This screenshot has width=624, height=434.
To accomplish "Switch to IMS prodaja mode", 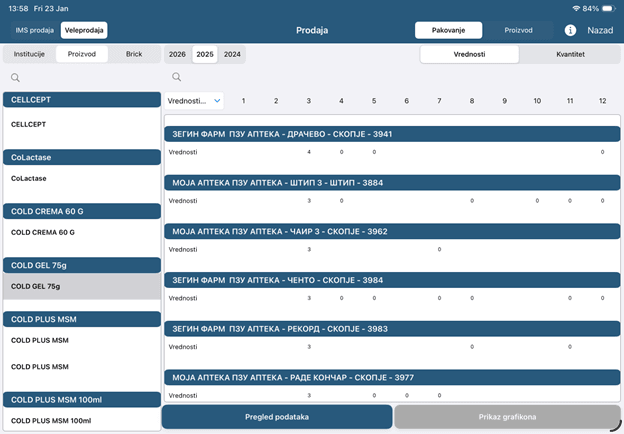I will (x=35, y=31).
